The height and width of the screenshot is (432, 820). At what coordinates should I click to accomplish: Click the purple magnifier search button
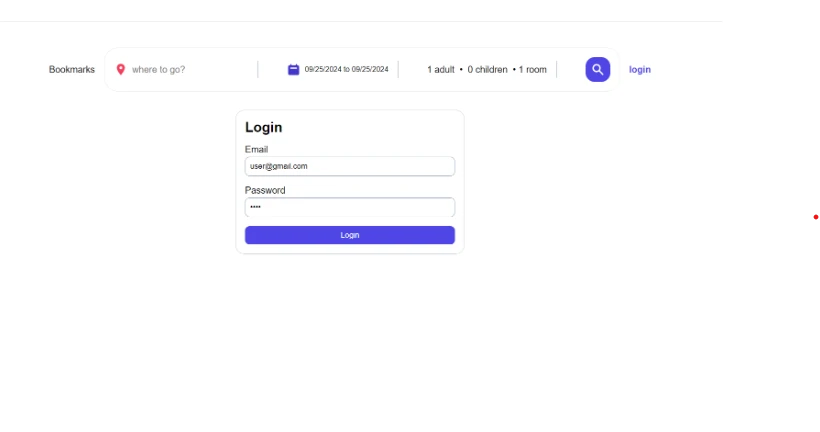(598, 70)
